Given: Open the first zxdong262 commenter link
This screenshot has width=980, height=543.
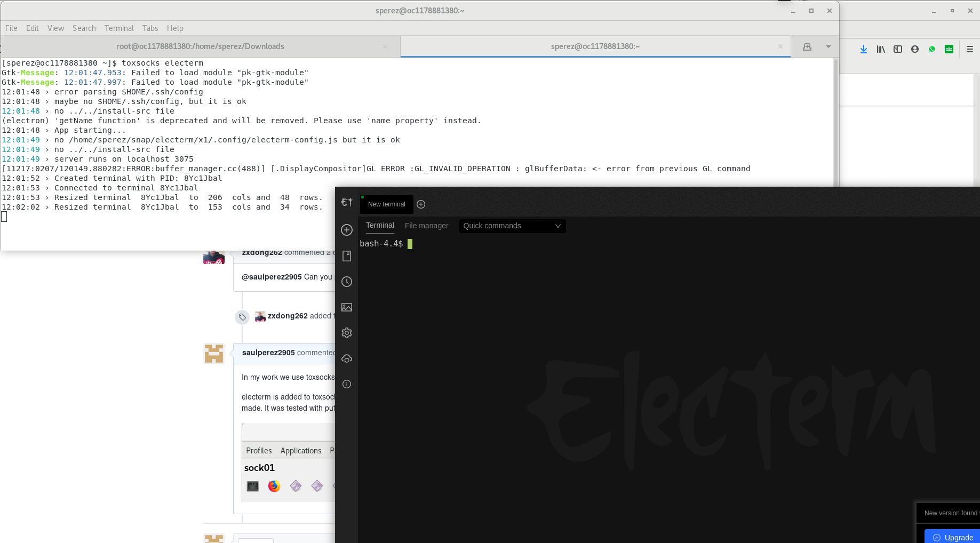Looking at the screenshot, I should [262, 253].
